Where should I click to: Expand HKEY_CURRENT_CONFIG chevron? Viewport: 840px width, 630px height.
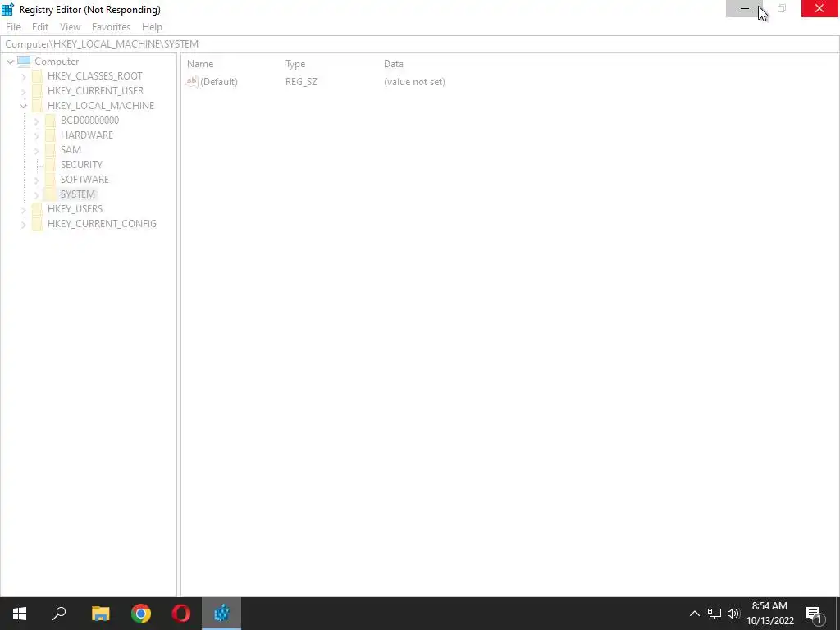click(24, 225)
